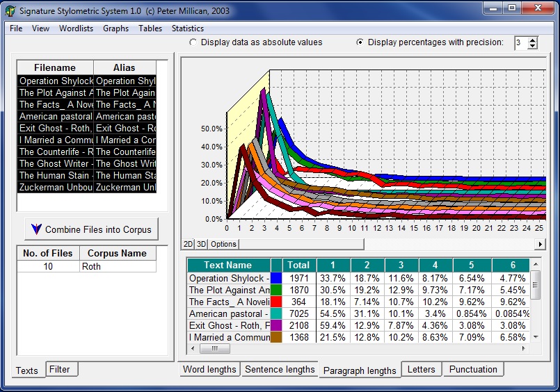Click the Text Name table header
This screenshot has width=560, height=392.
point(228,265)
